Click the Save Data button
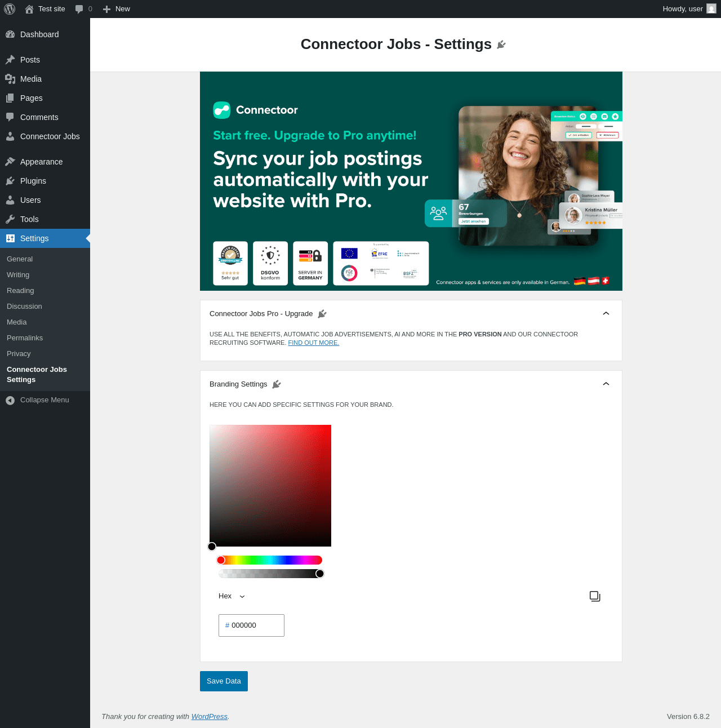721x728 pixels. (224, 681)
